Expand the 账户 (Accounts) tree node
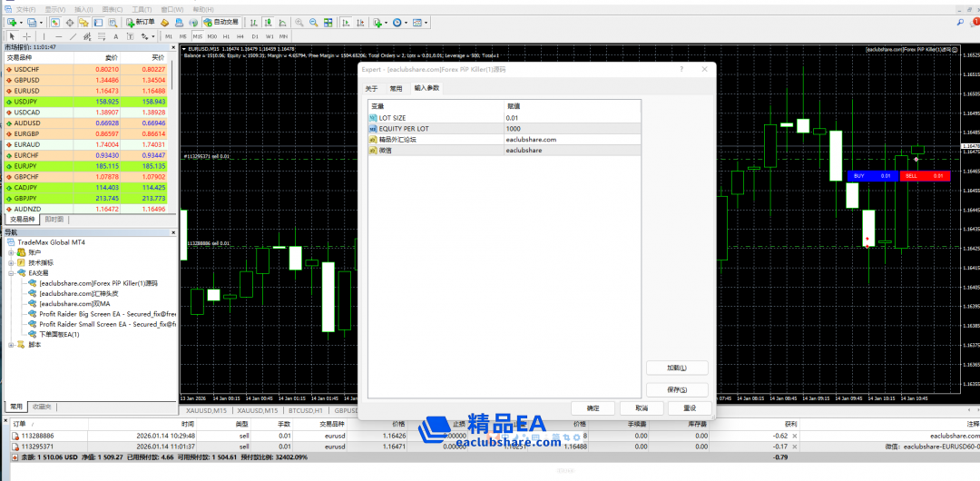The height and width of the screenshot is (481, 980). click(12, 252)
